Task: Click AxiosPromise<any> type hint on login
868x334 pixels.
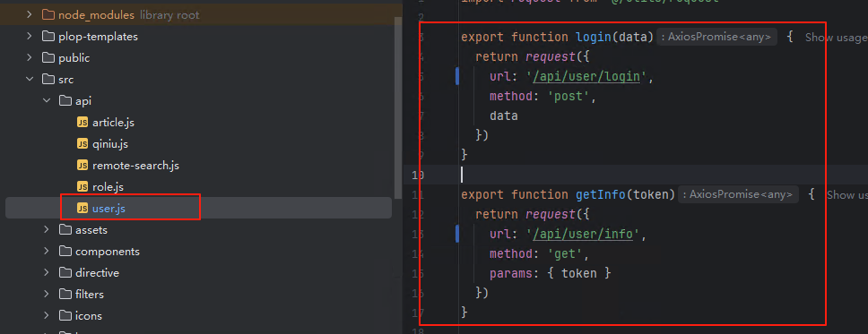Action: [716, 37]
